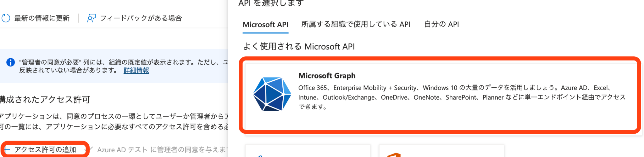Click the Microsoft Graph card title
The width and height of the screenshot is (644, 157).
click(327, 76)
